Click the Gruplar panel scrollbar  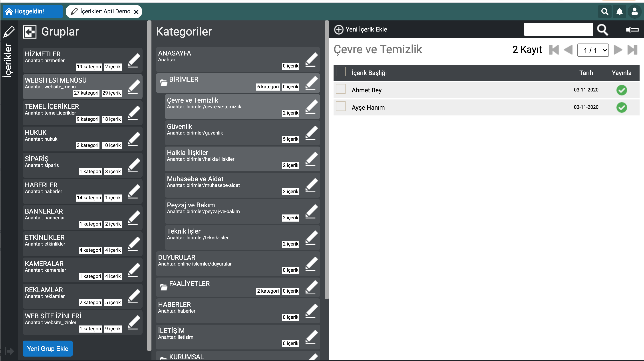pyautogui.click(x=149, y=186)
